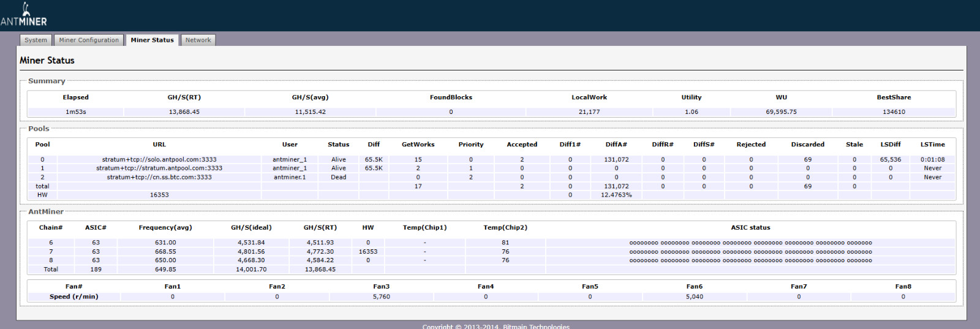The width and height of the screenshot is (980, 329).
Task: Click frequency 631.00 for chain 6
Action: [x=165, y=243]
